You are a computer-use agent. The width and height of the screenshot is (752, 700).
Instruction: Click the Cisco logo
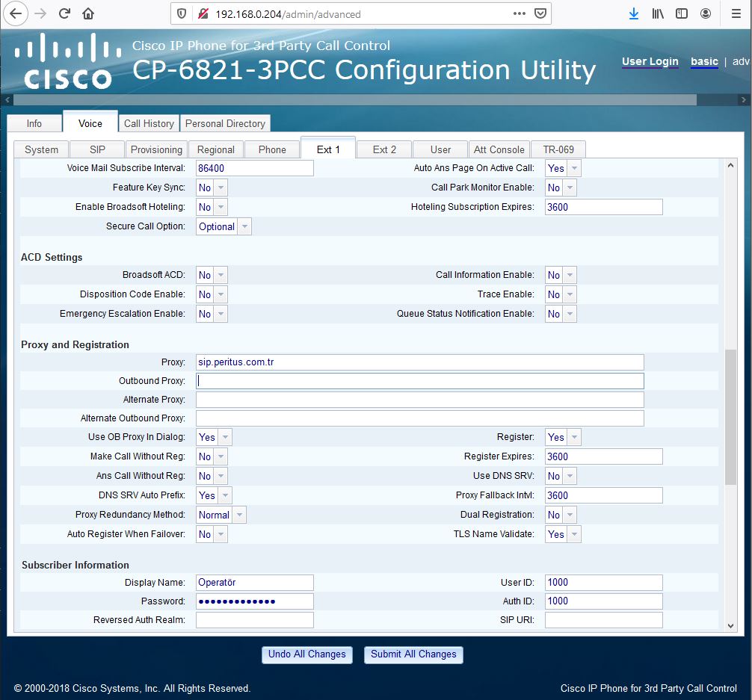click(x=67, y=61)
